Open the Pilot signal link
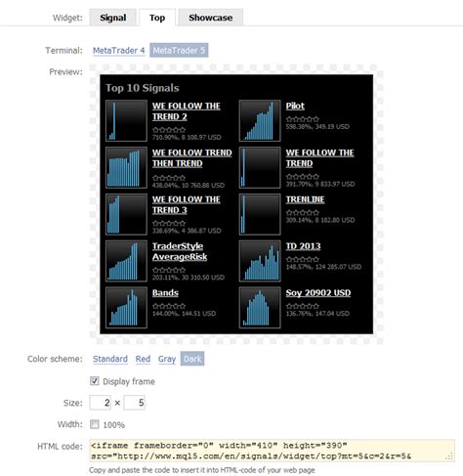 click(295, 106)
